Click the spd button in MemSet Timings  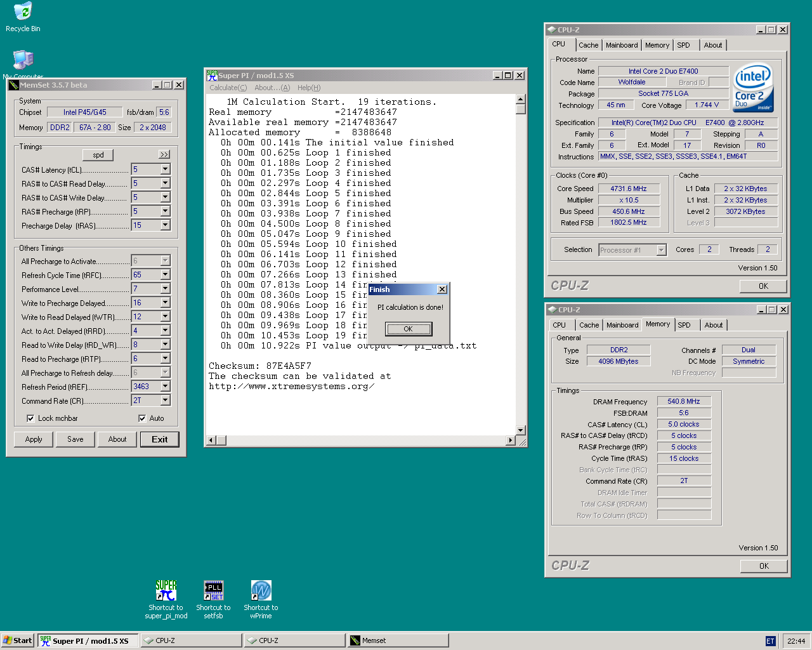click(98, 155)
